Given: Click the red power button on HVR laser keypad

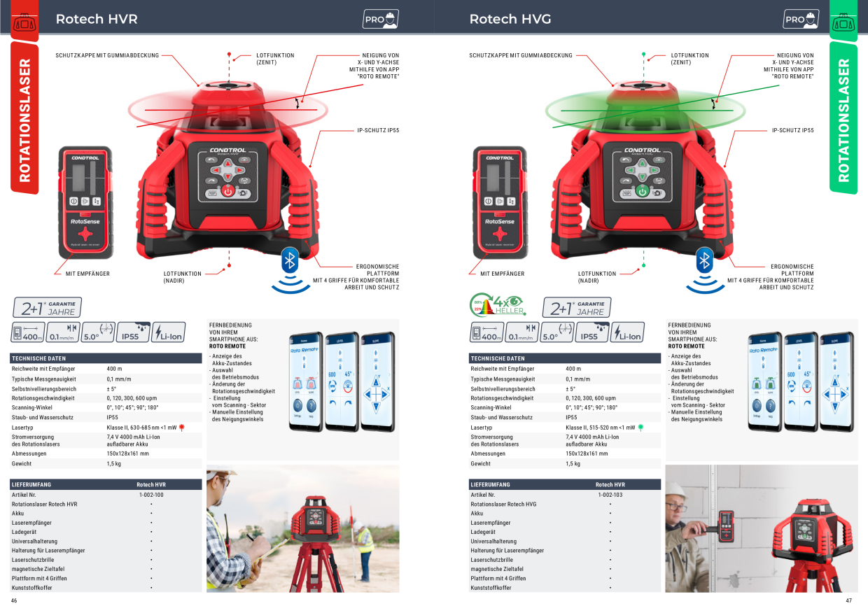Looking at the screenshot, I should point(228,190).
